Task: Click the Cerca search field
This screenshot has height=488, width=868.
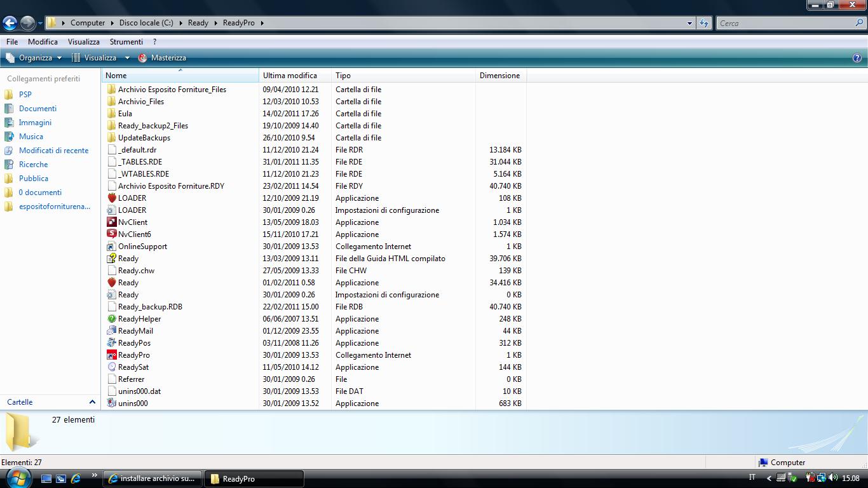Action: (786, 24)
